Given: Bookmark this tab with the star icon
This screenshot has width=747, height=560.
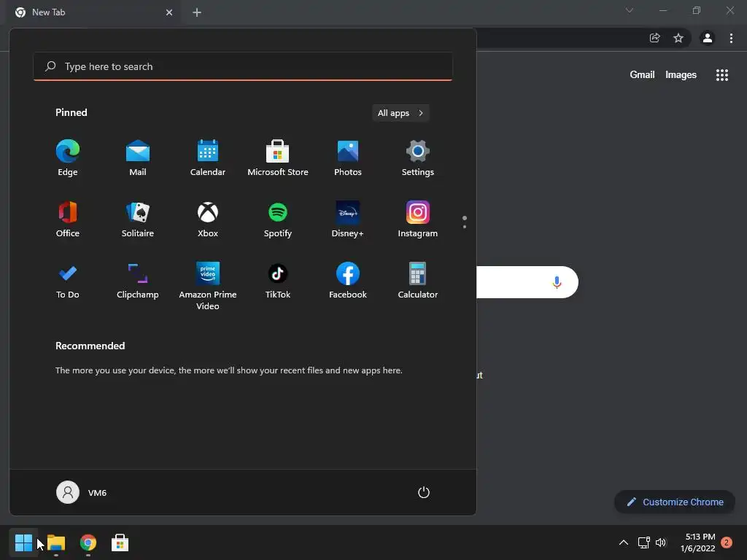Looking at the screenshot, I should pos(678,38).
